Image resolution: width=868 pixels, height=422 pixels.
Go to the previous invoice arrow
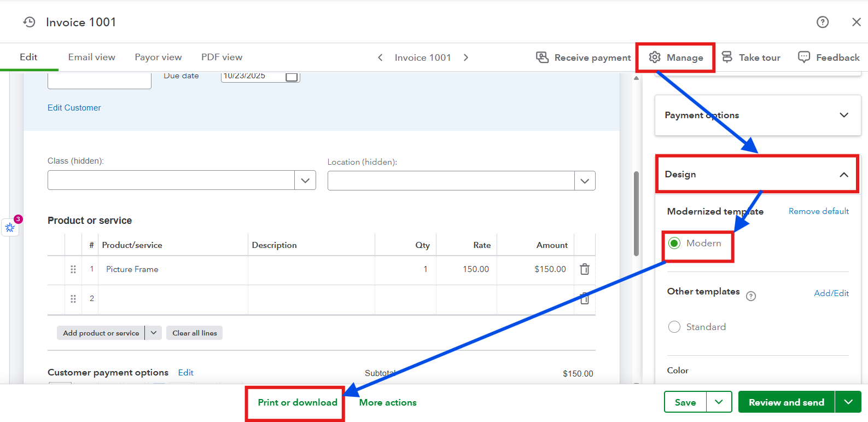(380, 57)
